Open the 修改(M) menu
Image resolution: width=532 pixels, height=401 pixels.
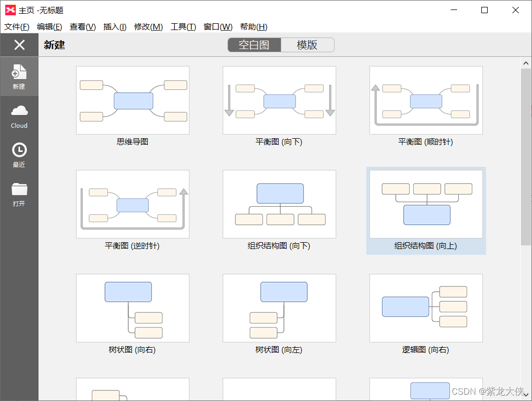pyautogui.click(x=149, y=27)
